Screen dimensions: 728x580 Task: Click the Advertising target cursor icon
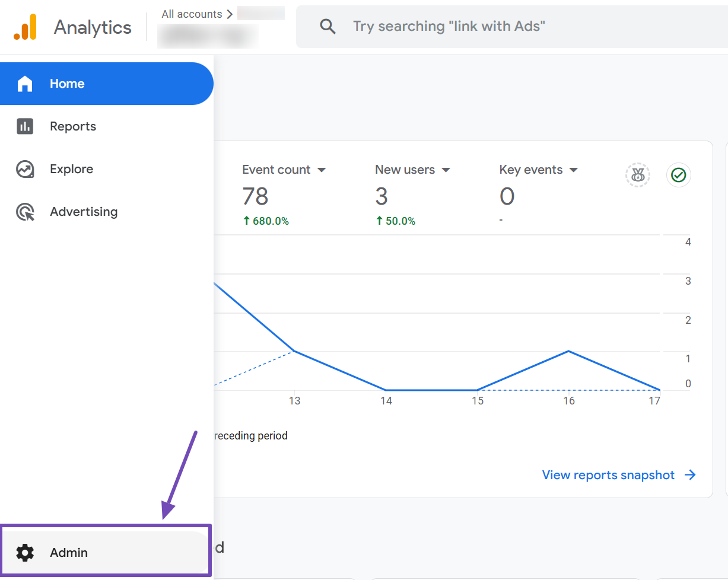tap(25, 212)
